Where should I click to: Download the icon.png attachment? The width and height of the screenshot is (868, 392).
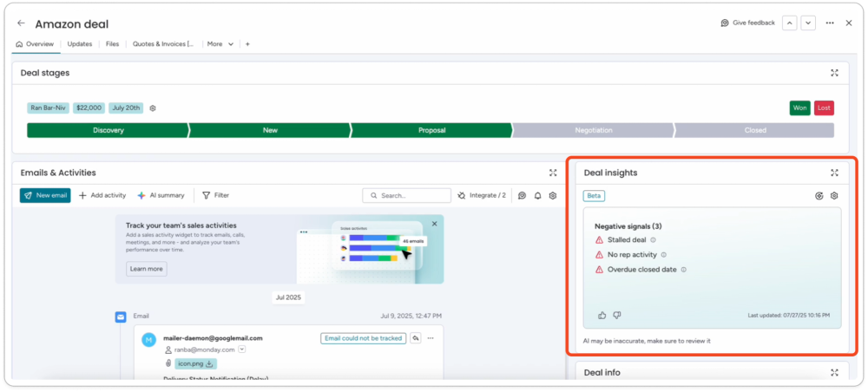click(x=209, y=363)
